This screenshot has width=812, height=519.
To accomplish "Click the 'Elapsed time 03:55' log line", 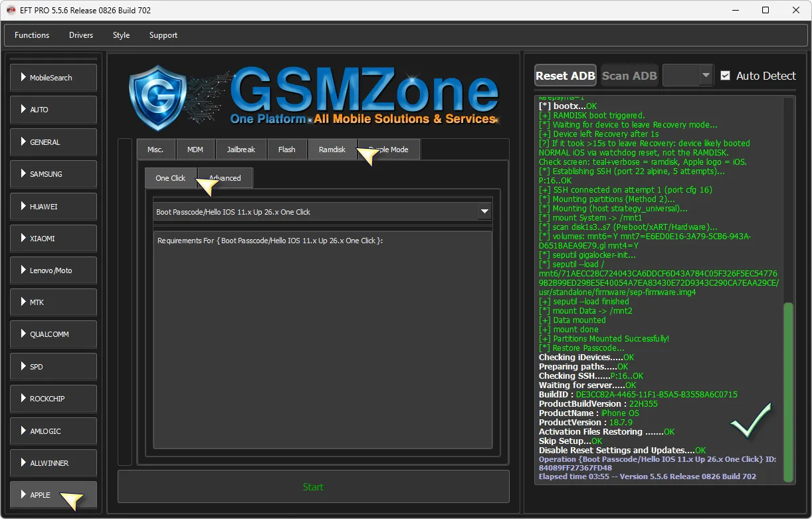I will (x=647, y=476).
